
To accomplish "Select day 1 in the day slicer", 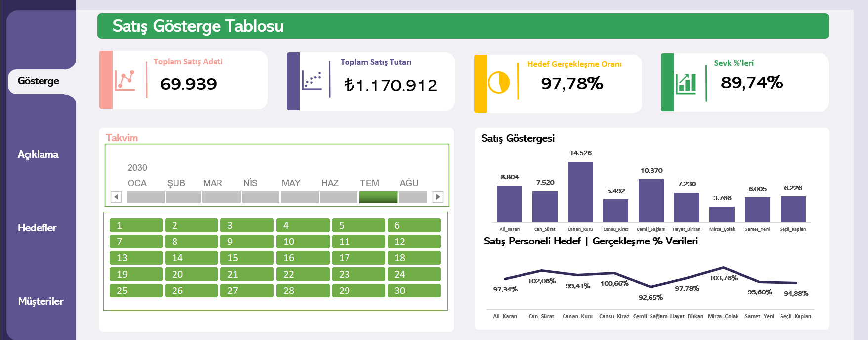I will (x=136, y=225).
